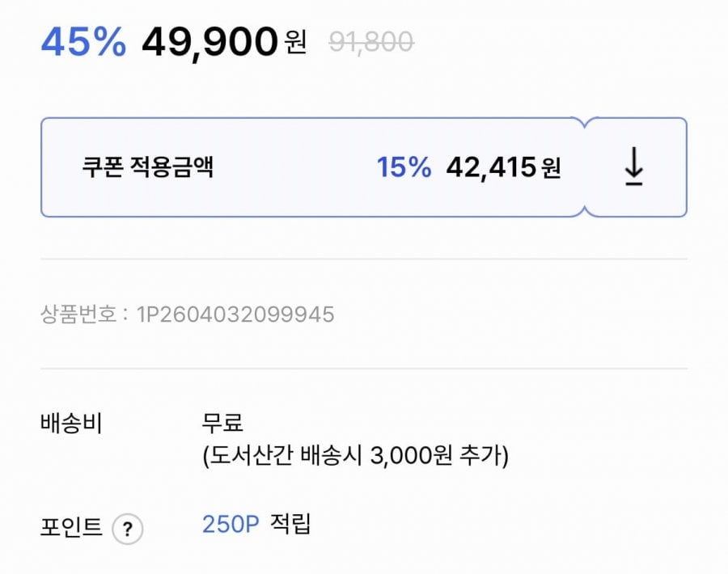This screenshot has height=574, width=728.
Task: Click the 49,900원 sale price
Action: [x=210, y=42]
